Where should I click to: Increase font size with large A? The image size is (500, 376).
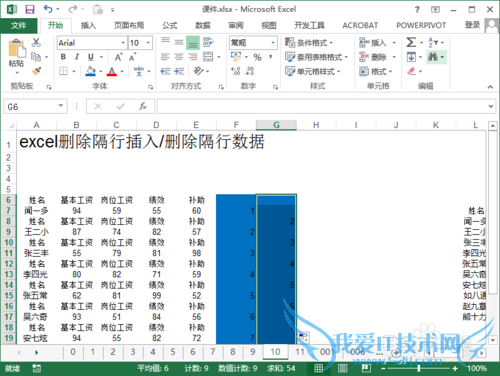coord(118,57)
